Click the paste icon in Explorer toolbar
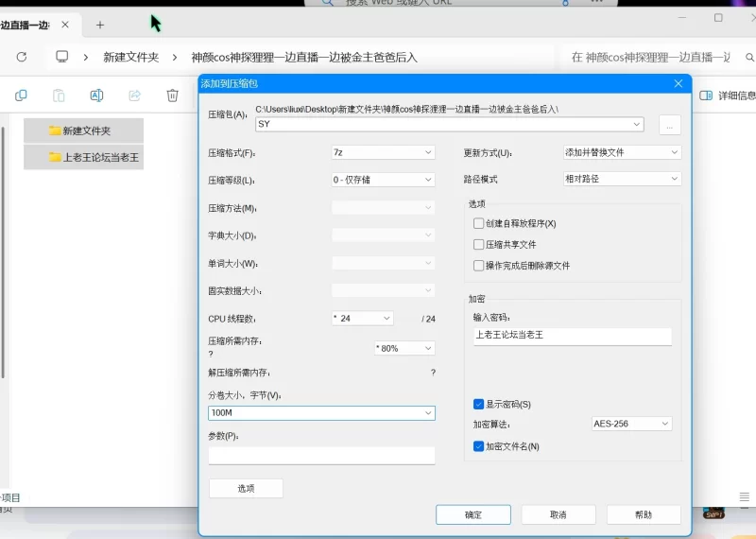Viewport: 756px width, 539px height. coord(59,96)
